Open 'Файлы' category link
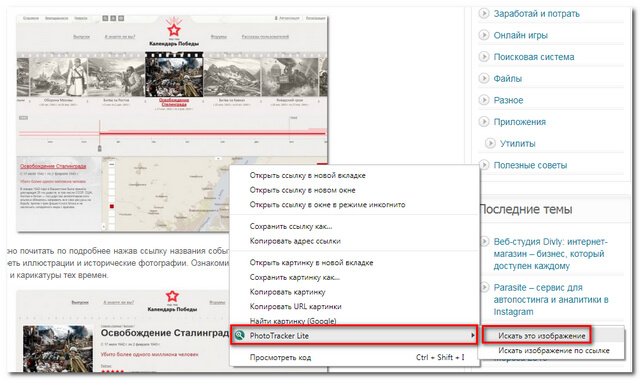The width and height of the screenshot is (640, 380). pyautogui.click(x=508, y=79)
